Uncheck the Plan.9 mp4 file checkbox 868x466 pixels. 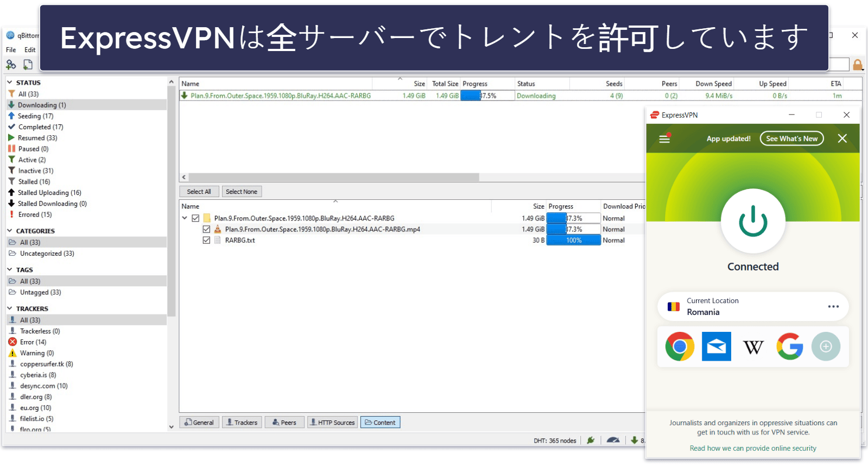(x=206, y=229)
